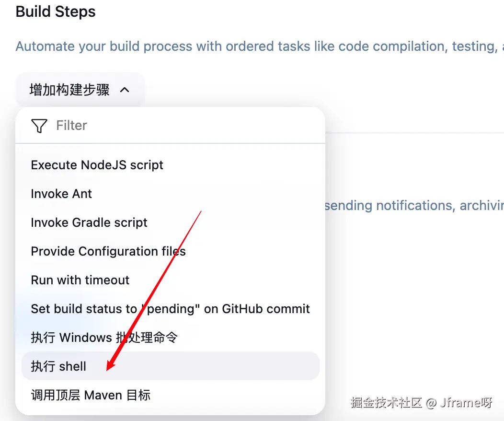Image resolution: width=504 pixels, height=421 pixels.
Task: Pick Provide Configuration files option
Action: pos(108,251)
